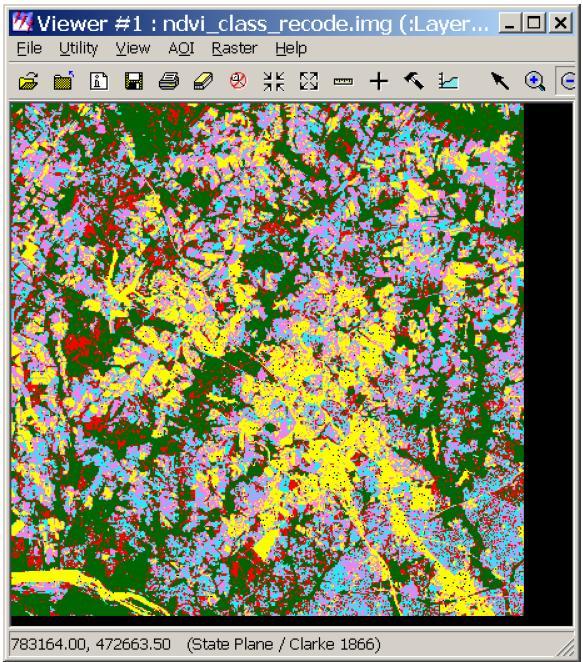Click the printer icon in toolbar

coord(169,81)
